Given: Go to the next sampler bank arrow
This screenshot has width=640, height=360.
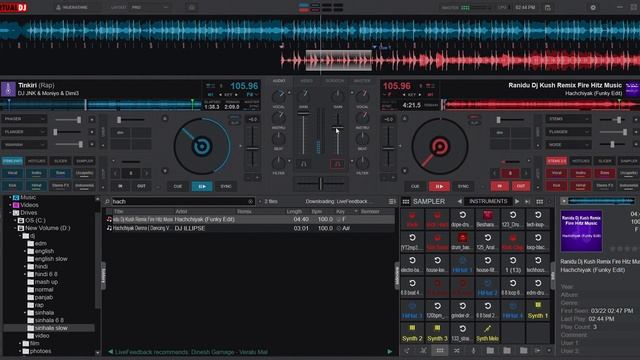Looking at the screenshot, I should pos(517,201).
